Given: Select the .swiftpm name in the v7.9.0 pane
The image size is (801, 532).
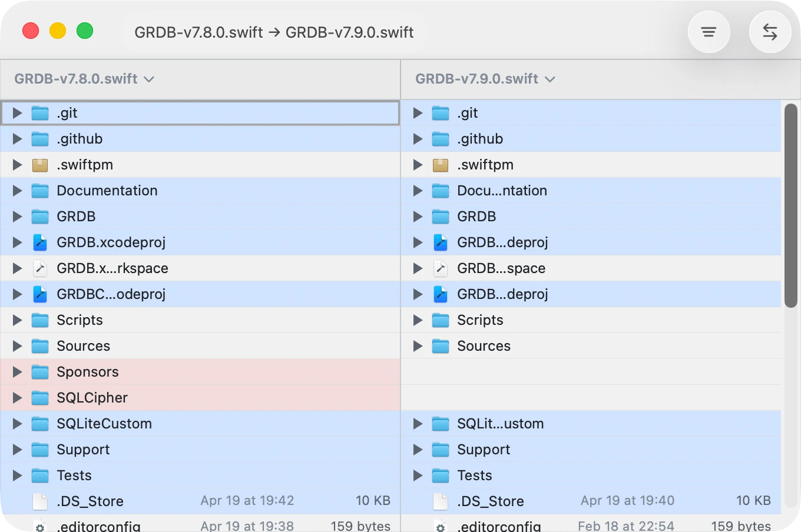Looking at the screenshot, I should coord(485,165).
